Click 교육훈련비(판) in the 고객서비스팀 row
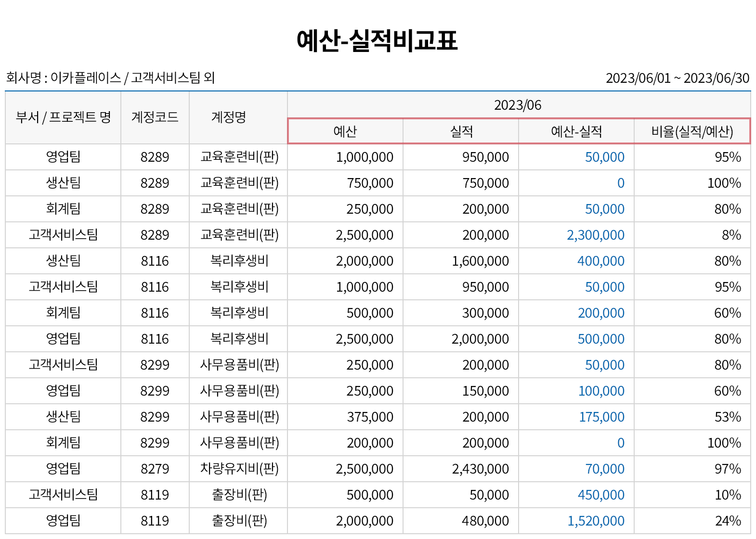The width and height of the screenshot is (756, 539). click(239, 235)
